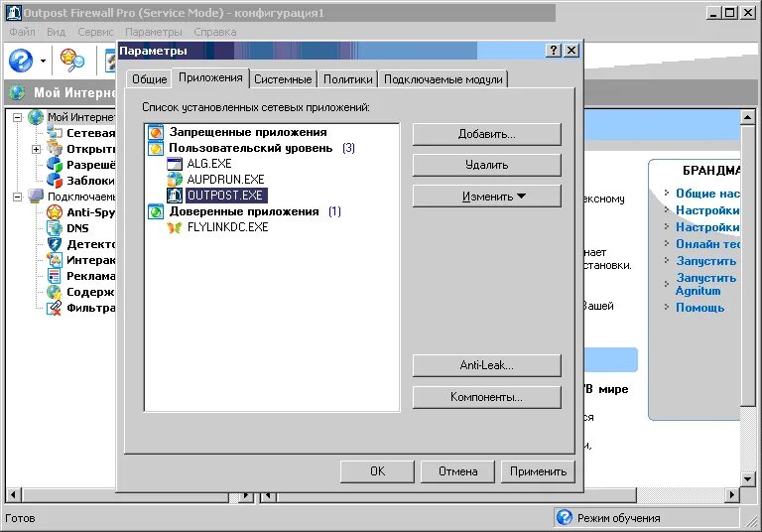Viewport: 762px width, 532px height.
Task: Click the Пользовательский уровень group icon
Action: [x=156, y=148]
